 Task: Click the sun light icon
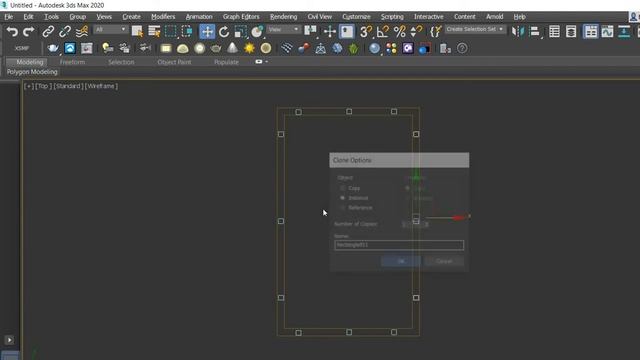tap(249, 48)
